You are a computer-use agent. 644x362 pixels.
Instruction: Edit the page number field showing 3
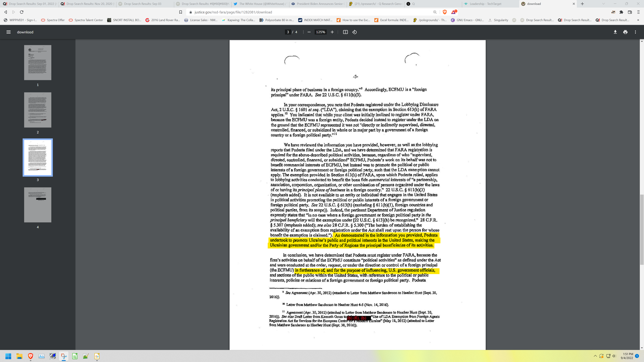[x=288, y=32]
